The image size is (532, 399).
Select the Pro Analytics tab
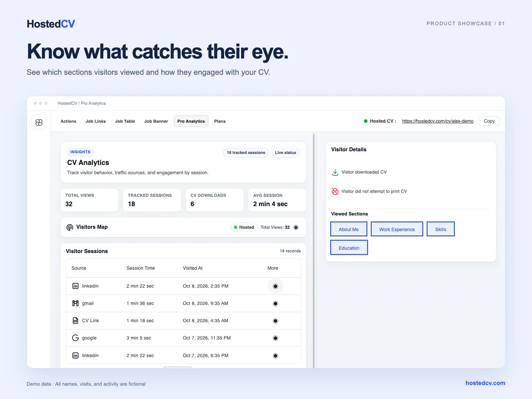coord(191,121)
